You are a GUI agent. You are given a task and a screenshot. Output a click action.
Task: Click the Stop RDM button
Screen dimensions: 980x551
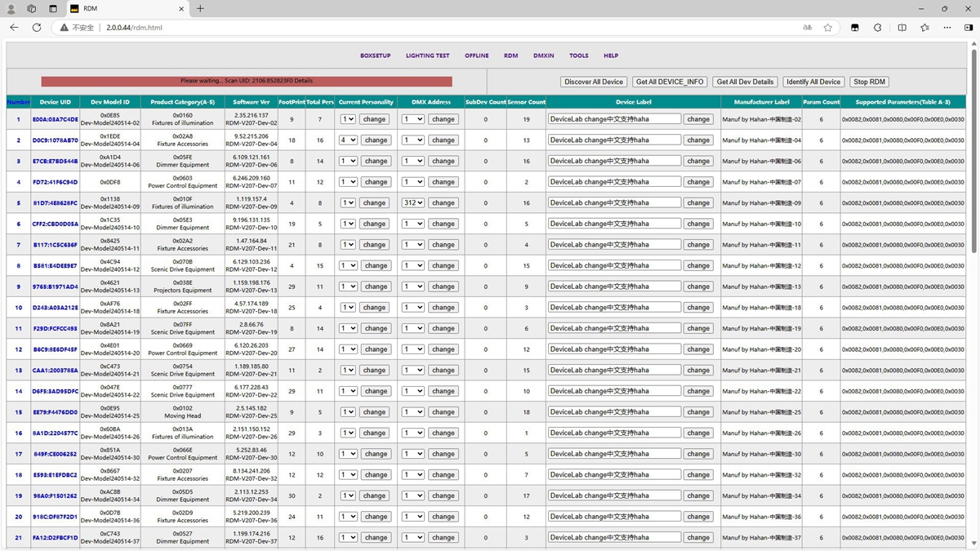point(869,82)
